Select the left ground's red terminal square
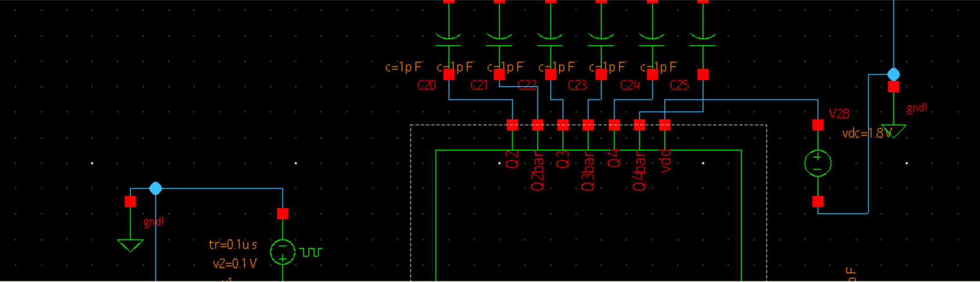This screenshot has height=282, width=980. point(131,201)
